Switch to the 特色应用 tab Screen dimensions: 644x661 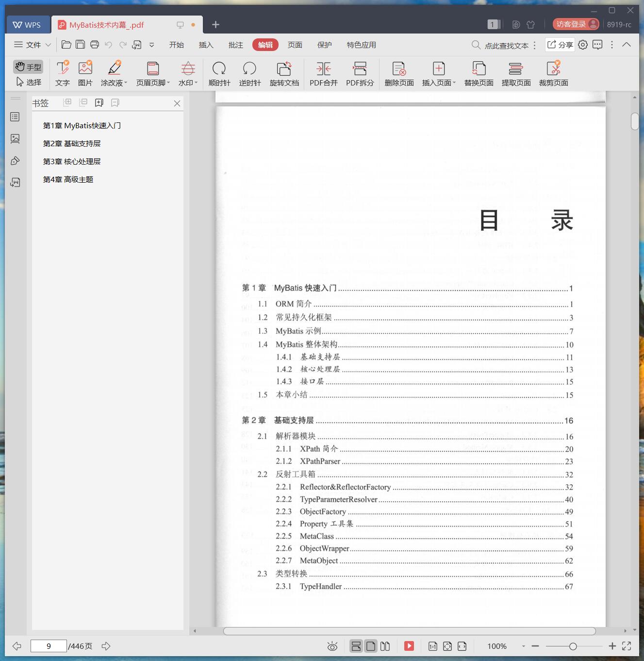(361, 45)
